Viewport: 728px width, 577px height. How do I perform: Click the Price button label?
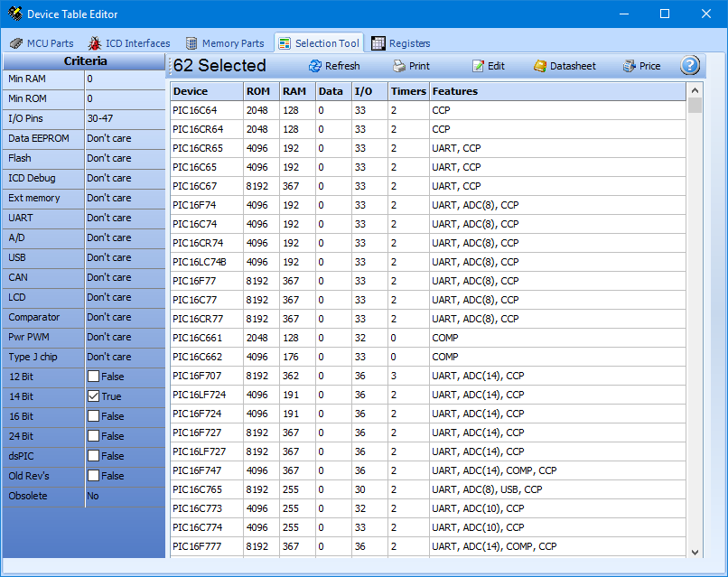[649, 67]
